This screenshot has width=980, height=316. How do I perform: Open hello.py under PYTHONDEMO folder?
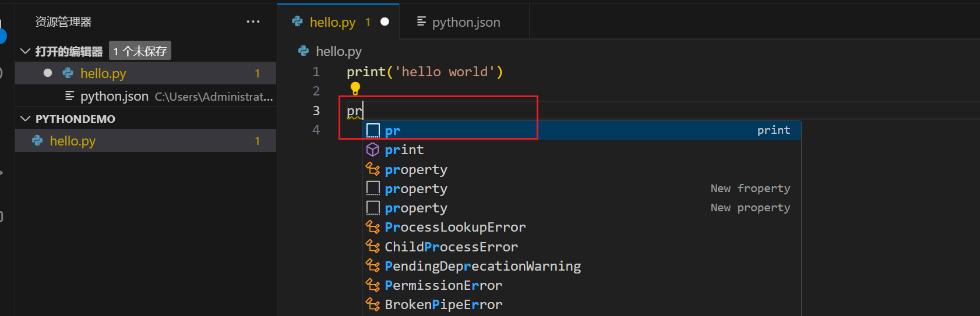point(146,141)
